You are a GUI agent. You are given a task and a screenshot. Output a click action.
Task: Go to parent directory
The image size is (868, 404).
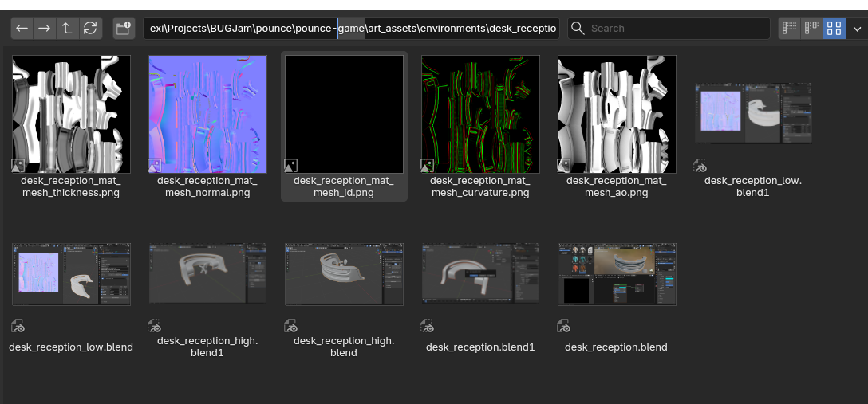tap(67, 29)
